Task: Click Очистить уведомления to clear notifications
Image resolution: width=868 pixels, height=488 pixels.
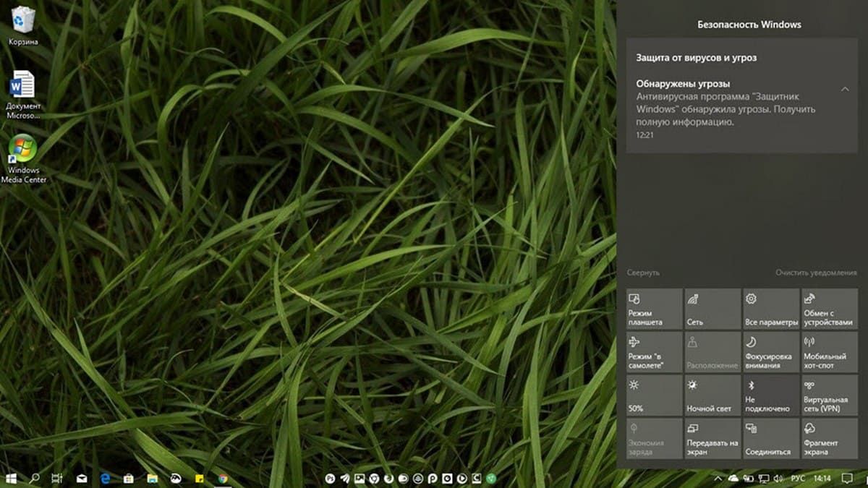Action: click(x=816, y=273)
